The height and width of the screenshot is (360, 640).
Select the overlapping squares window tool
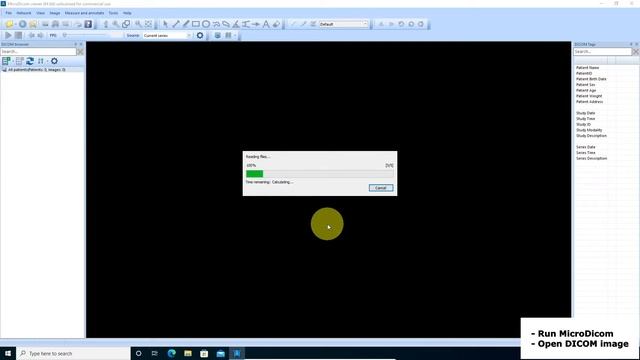pyautogui.click(x=127, y=24)
